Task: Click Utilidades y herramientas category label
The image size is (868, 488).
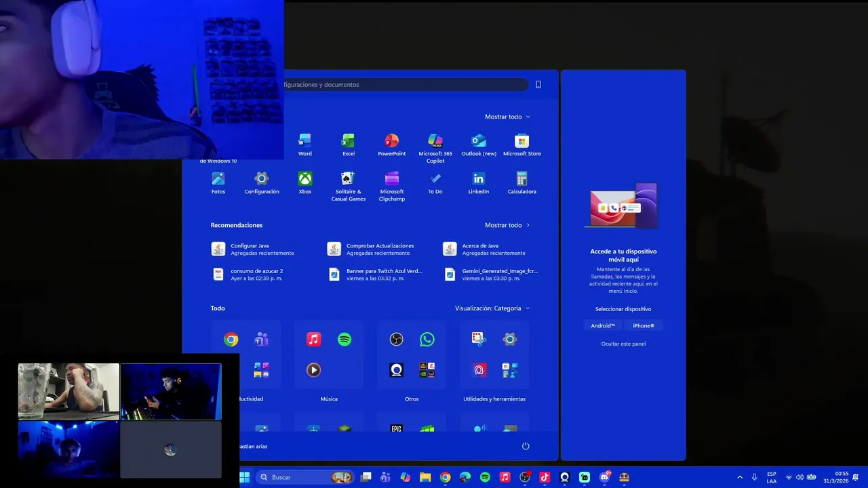Action: (x=494, y=399)
